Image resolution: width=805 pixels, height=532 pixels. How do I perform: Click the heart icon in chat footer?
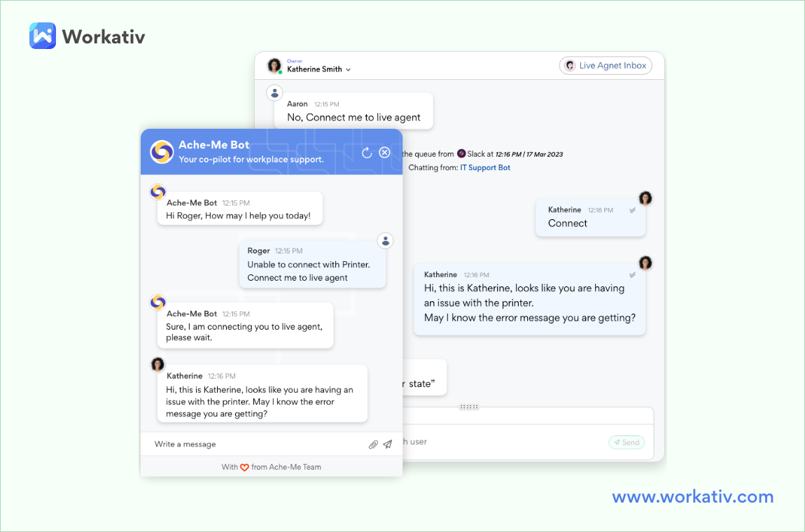click(244, 468)
